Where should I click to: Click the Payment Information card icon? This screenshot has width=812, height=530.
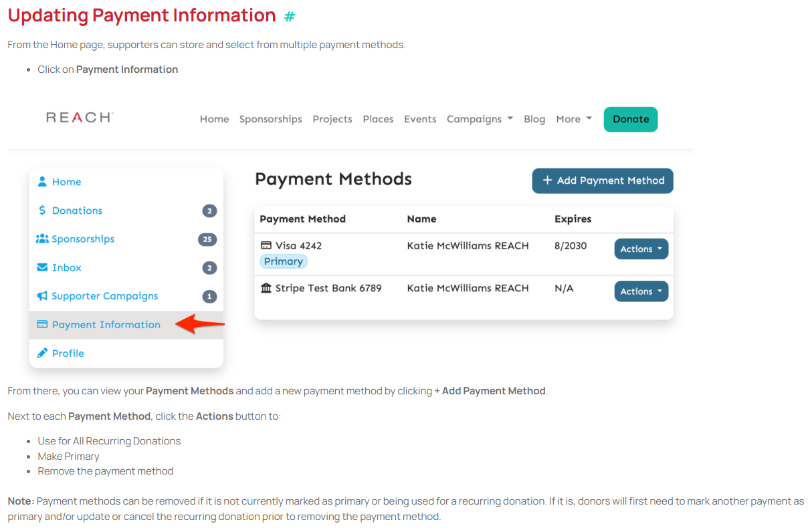[x=42, y=325]
